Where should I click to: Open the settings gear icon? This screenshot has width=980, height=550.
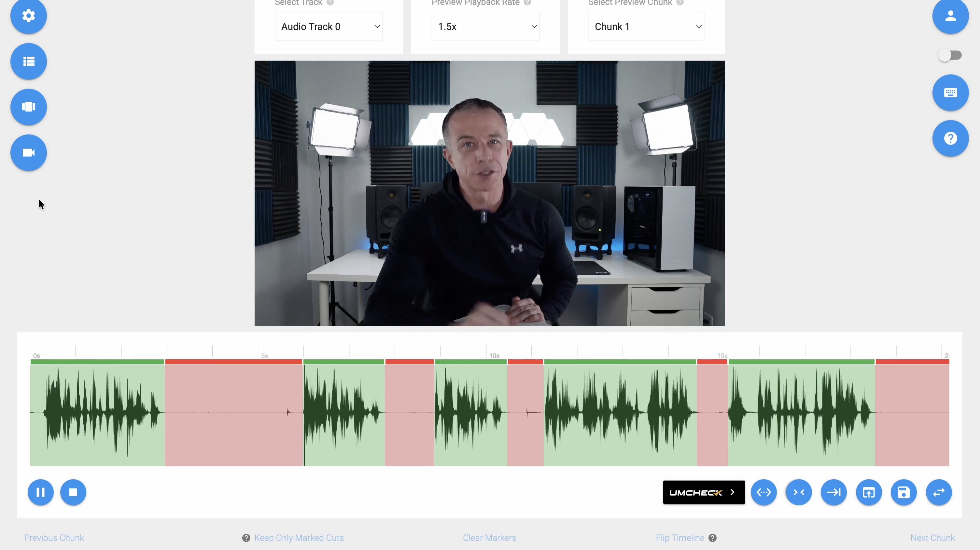tap(29, 16)
